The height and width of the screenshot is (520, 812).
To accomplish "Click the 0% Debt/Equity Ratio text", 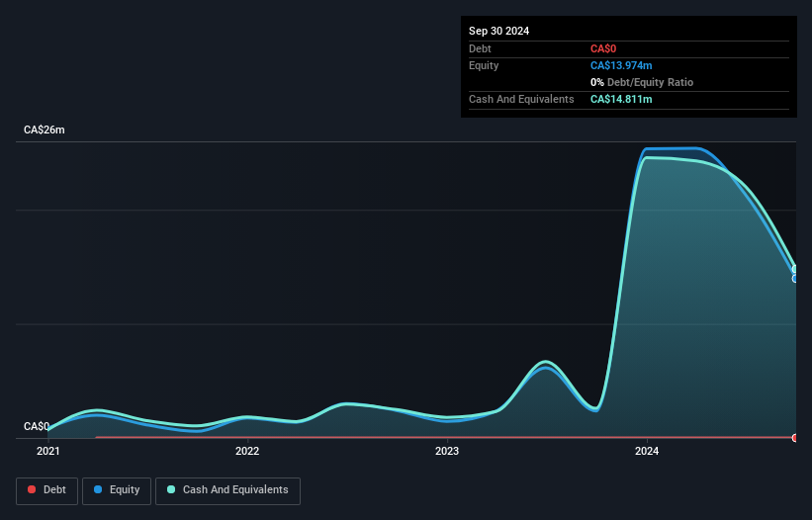I will [x=642, y=82].
